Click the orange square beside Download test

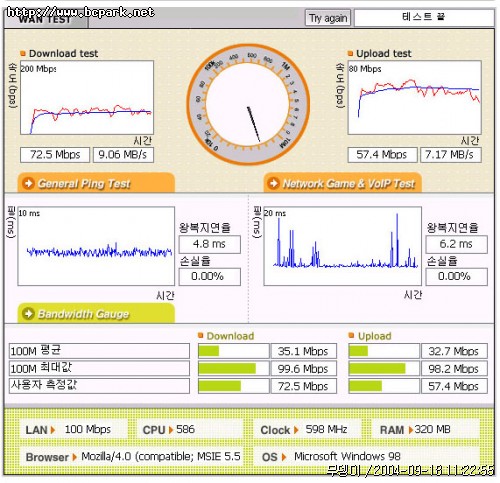click(23, 53)
